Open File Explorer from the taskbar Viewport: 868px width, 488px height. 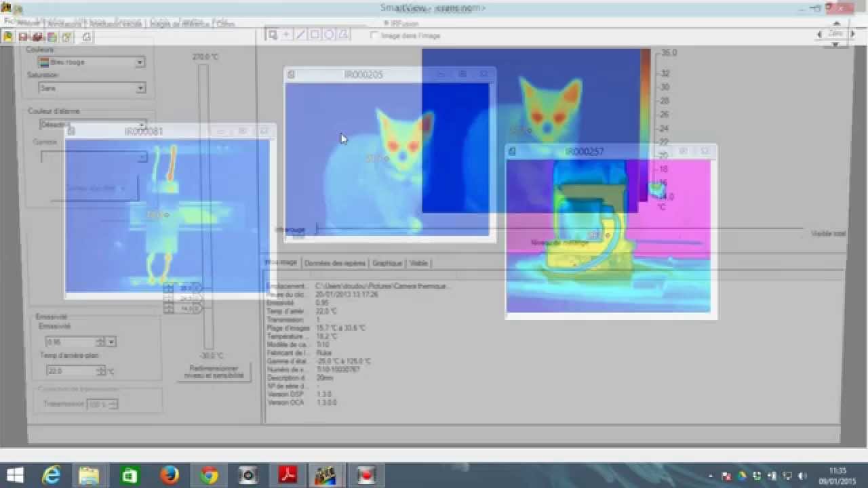click(x=89, y=475)
